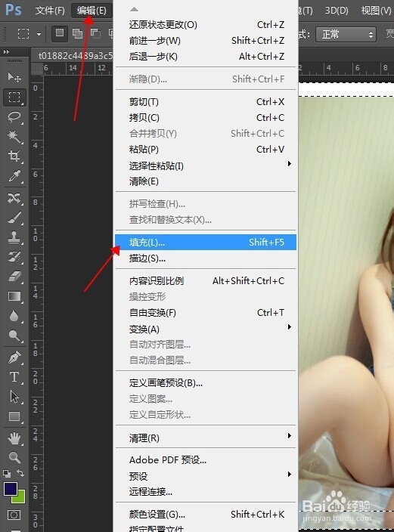
Task: Select the Rectangular Marquee tool
Action: pos(14,97)
